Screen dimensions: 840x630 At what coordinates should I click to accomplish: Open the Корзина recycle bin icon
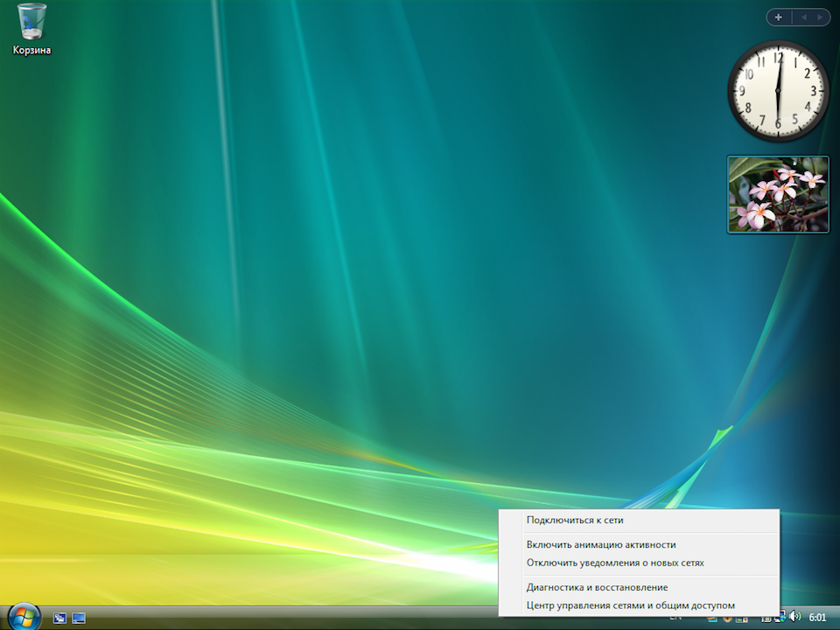point(31,30)
